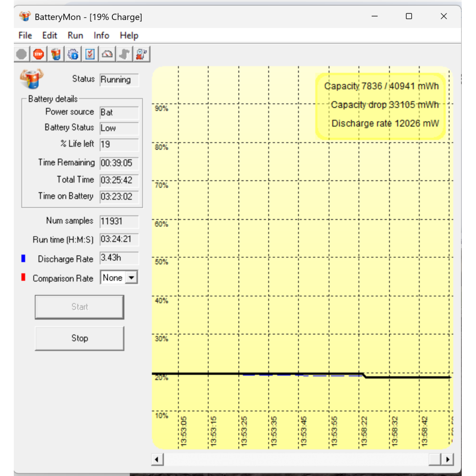Image resolution: width=476 pixels, height=476 pixels.
Task: Click the grey footprint toolbar icon
Action: click(124, 54)
